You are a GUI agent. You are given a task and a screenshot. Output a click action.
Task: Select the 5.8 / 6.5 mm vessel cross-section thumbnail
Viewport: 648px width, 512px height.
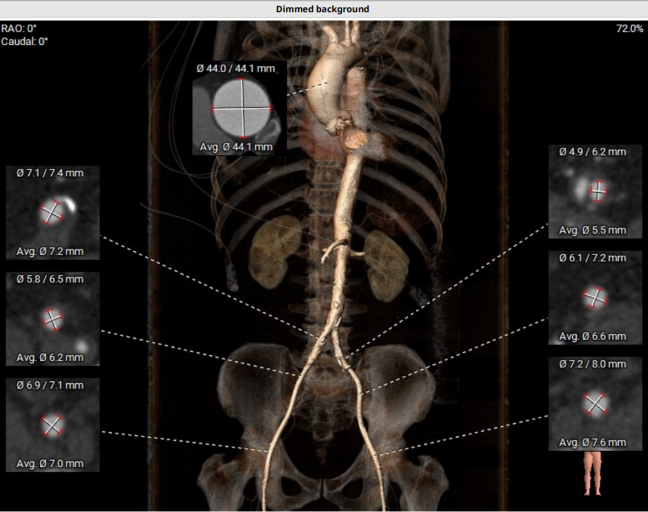click(52, 318)
